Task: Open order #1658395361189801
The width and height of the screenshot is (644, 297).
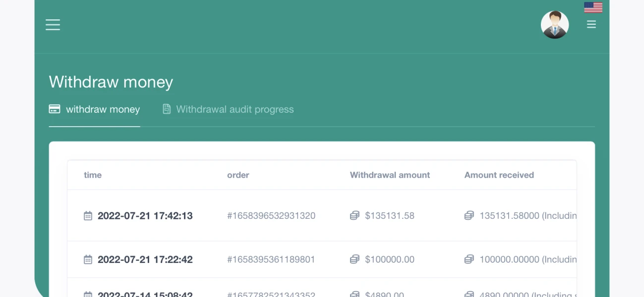Action: (271, 259)
